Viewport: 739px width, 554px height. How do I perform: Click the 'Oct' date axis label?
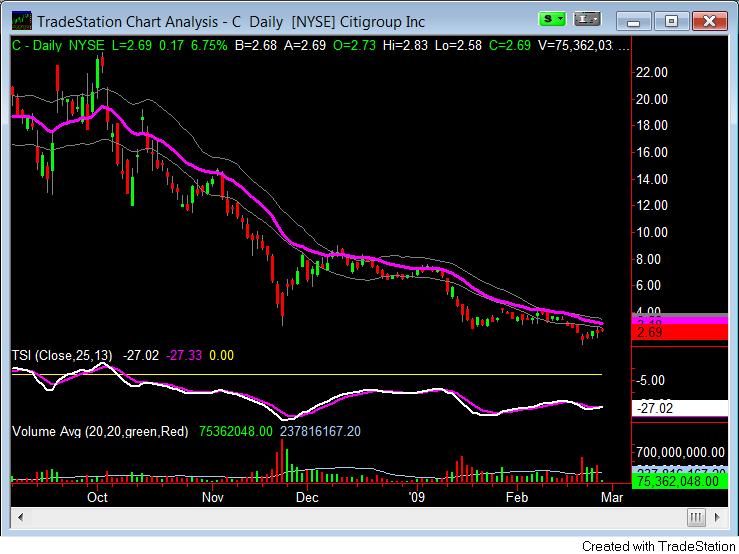point(98,497)
